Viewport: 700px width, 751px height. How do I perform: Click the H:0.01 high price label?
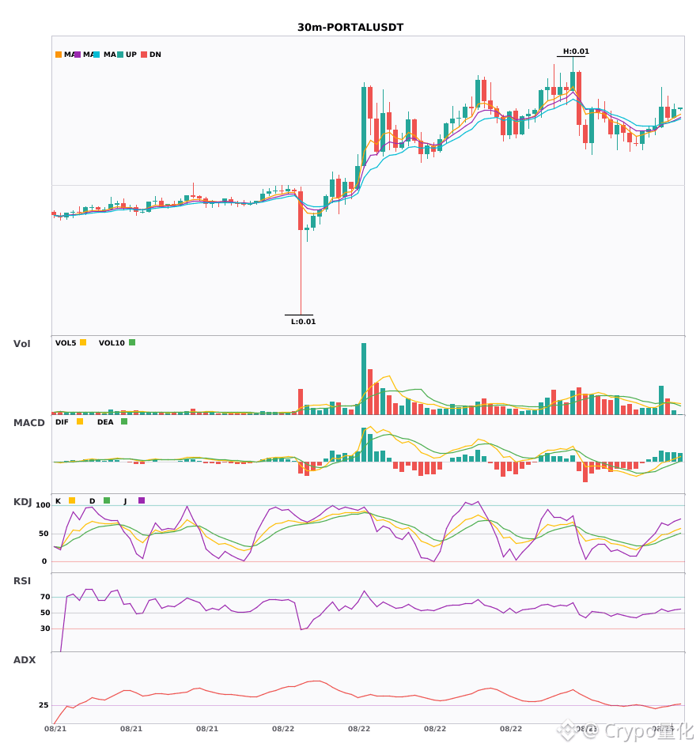pos(576,51)
